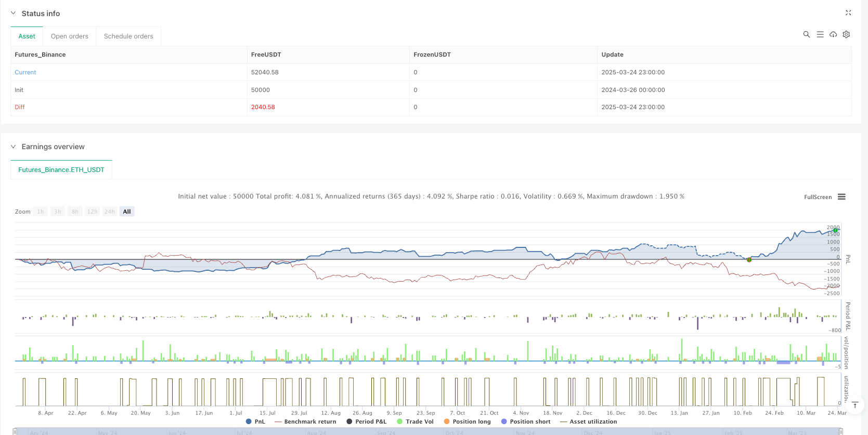868x435 pixels.
Task: Select the Futures_Binance.ETH_USDT tab
Action: (61, 170)
